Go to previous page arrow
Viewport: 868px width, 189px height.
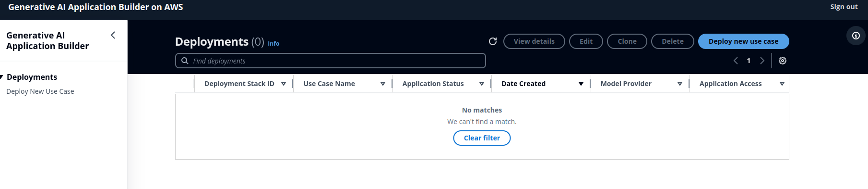coord(736,61)
